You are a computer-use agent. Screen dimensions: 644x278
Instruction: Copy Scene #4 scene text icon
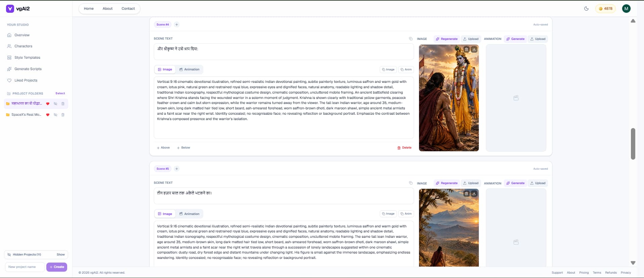pos(411,39)
